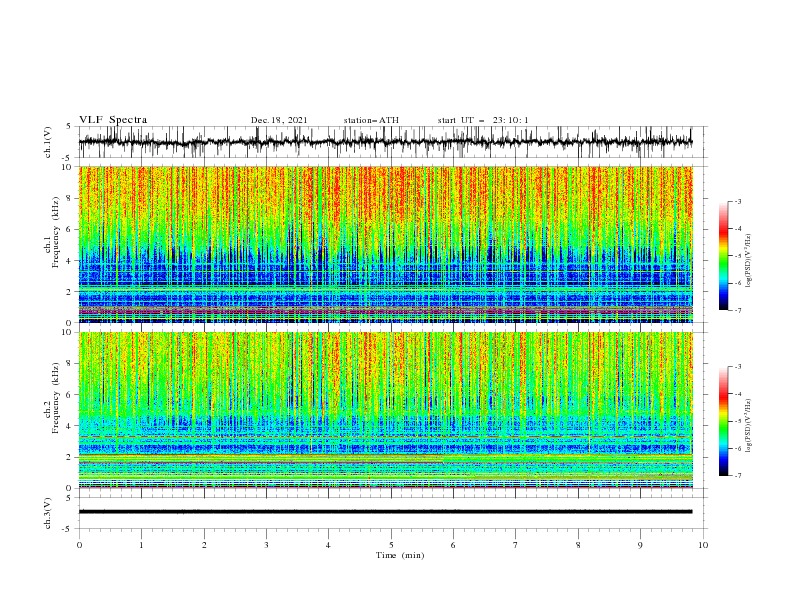Image resolution: width=792 pixels, height=612 pixels.
Task: Click the time axis tick label "5"
Action: (x=391, y=545)
